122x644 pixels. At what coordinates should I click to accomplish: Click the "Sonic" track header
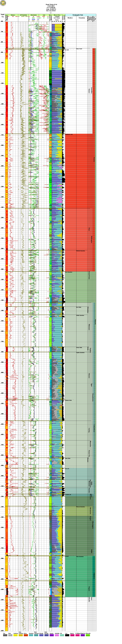tap(44, 15)
